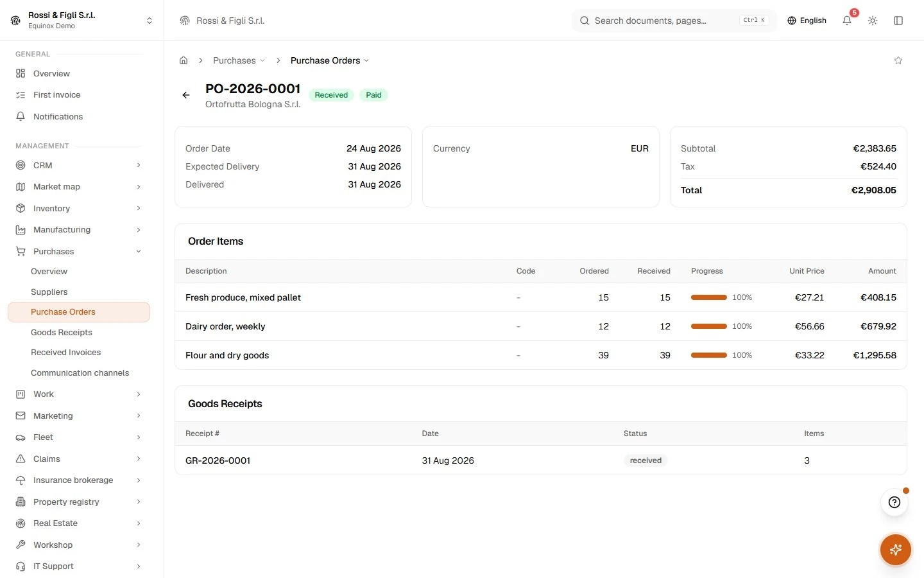The width and height of the screenshot is (924, 578).
Task: Star this purchase order as favorite
Action: tap(898, 60)
